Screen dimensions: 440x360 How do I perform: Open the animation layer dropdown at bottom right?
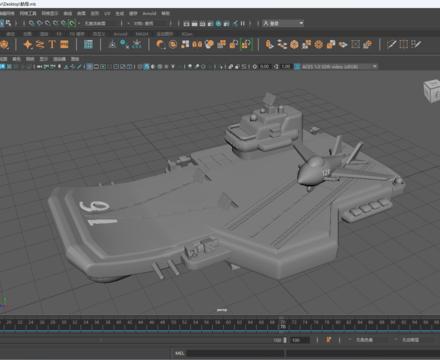click(x=416, y=340)
